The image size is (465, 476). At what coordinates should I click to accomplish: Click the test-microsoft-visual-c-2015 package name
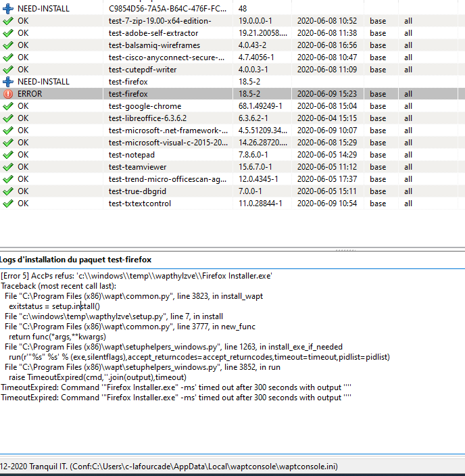[x=166, y=143]
